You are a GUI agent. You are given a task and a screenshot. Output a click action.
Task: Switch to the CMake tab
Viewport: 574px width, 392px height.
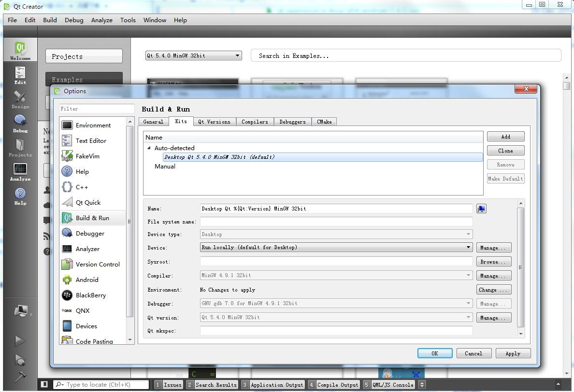click(x=324, y=122)
